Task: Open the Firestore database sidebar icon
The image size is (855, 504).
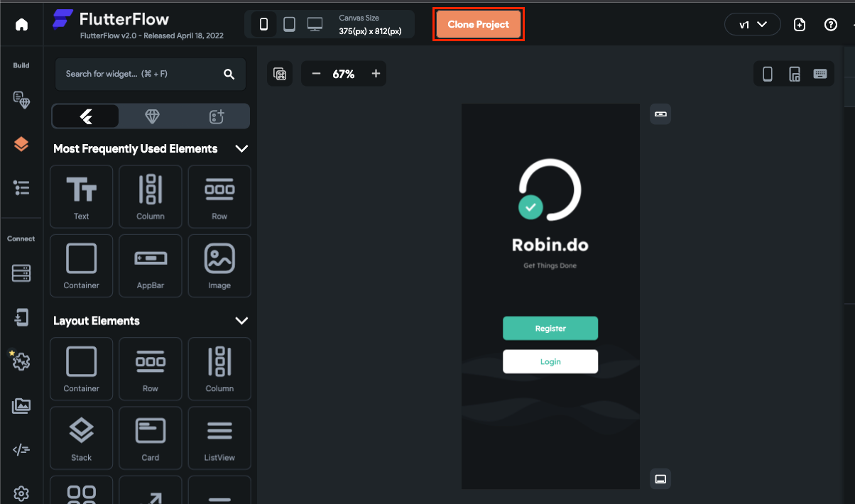Action: (x=21, y=273)
